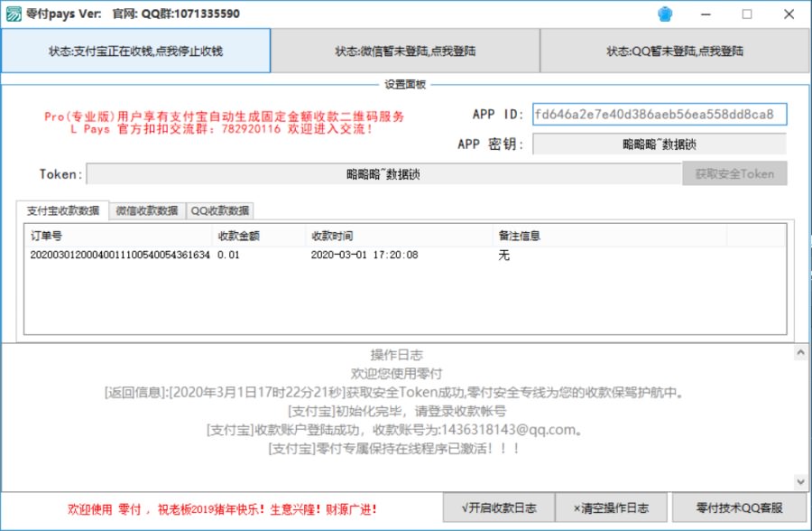Screen dimensions: 812x531
Task: Click log line 欢迎您使用零付
Action: click(x=397, y=373)
